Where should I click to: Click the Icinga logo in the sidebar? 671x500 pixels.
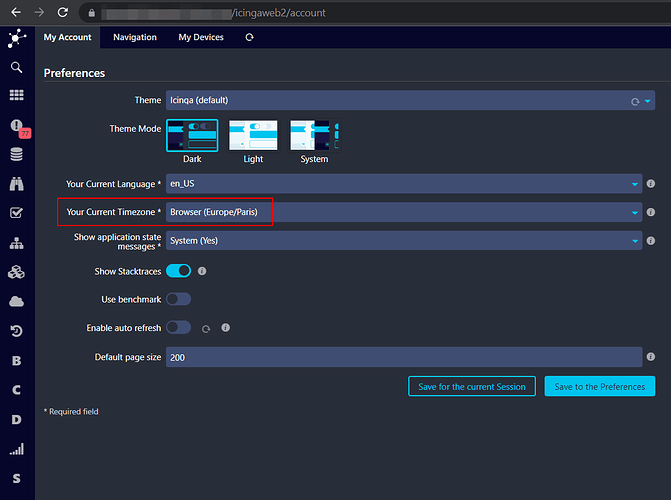click(17, 38)
